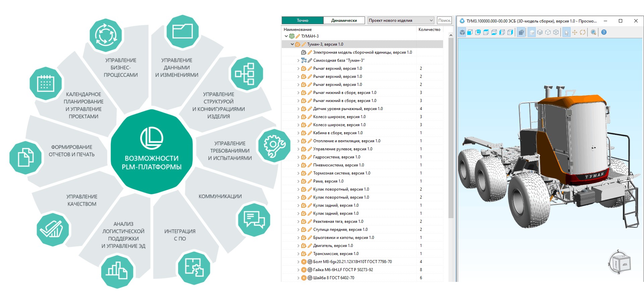Select the wireframe display mode icon
Image resolution: width=644 pixels, height=301 pixels.
click(x=556, y=32)
